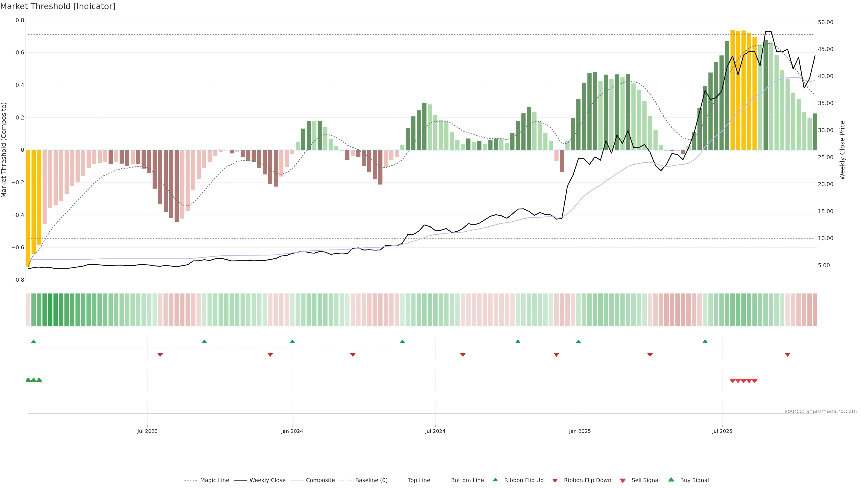
Task: Toggle the Top Line legend entry
Action: tap(419, 480)
